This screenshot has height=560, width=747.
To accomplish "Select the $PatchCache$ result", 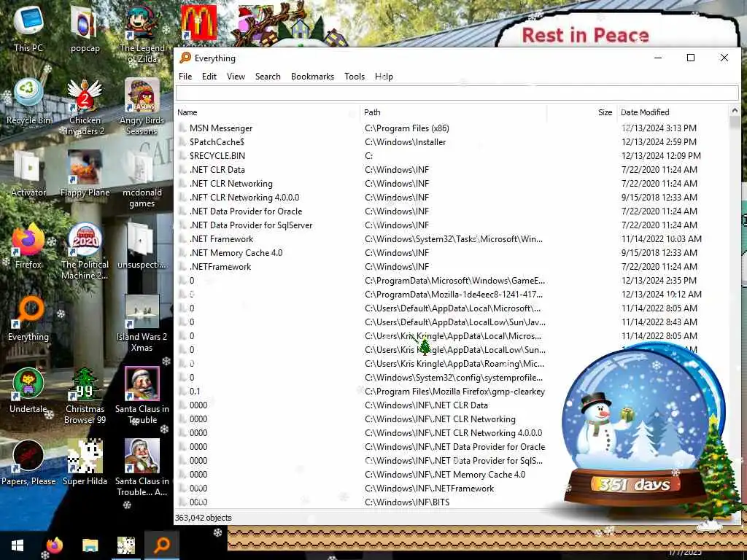I will (452, 142).
